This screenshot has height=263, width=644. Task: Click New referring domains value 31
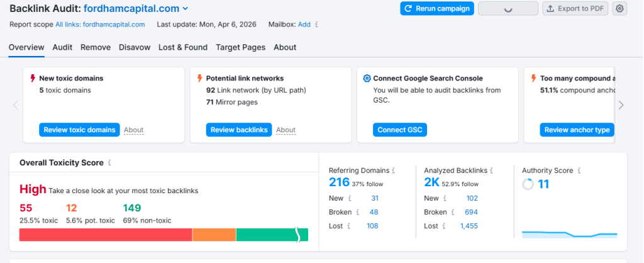[x=375, y=198]
